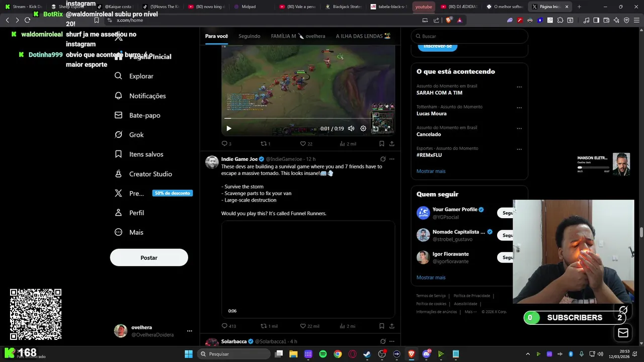
Task: Open account switcher next to ovelhera
Action: coord(190,331)
